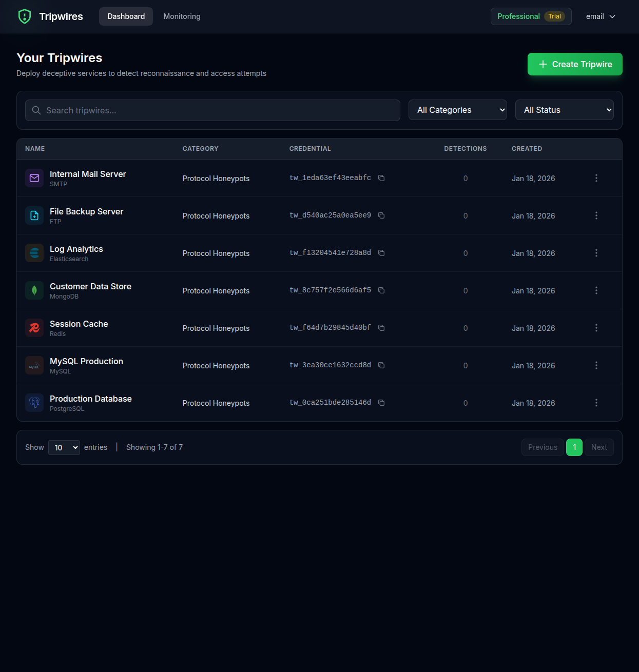Click the Professional Trial badge
This screenshot has height=672, width=639.
(x=531, y=16)
